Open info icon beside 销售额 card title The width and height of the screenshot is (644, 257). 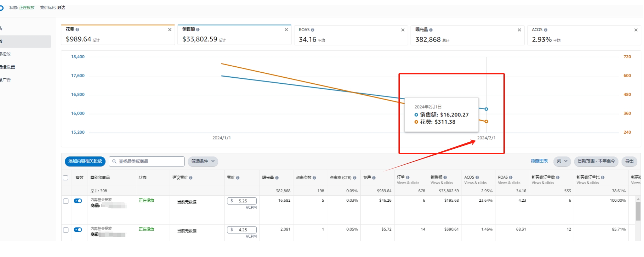198,29
